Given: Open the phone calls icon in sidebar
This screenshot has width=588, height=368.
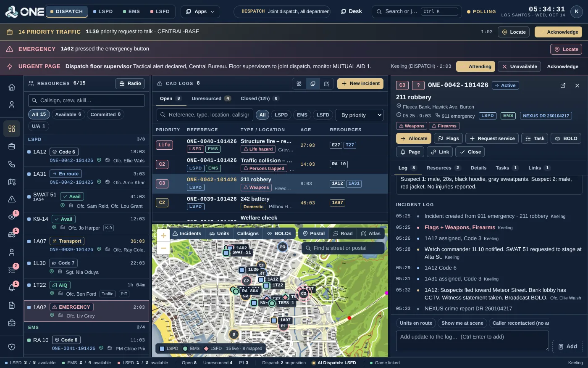Looking at the screenshot, I should 12,164.
